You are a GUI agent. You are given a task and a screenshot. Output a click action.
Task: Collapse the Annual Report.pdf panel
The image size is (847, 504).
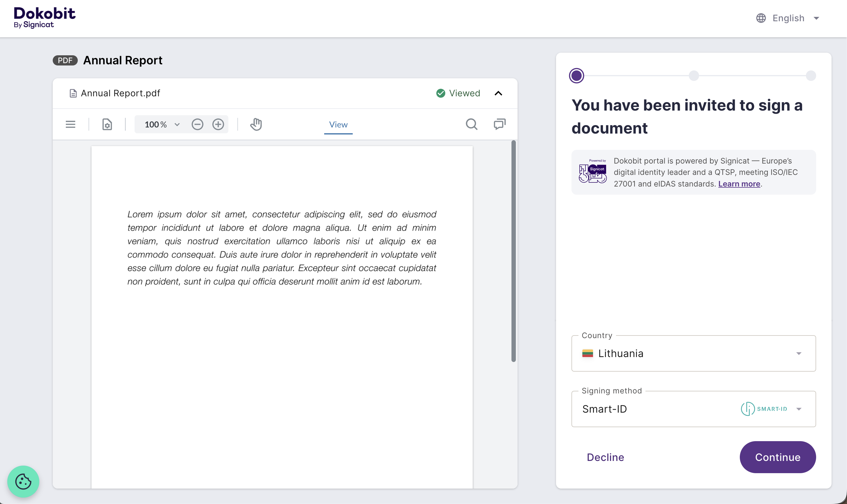click(498, 93)
